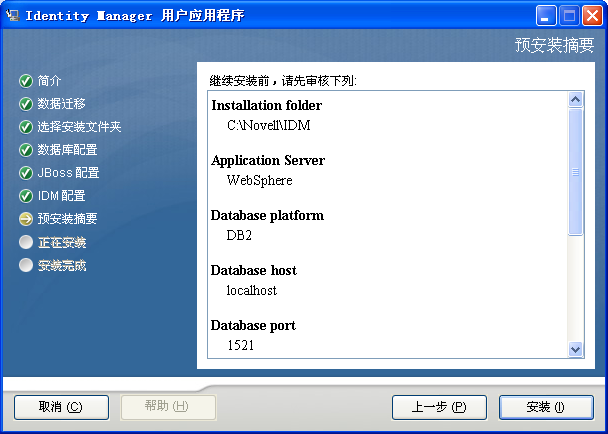Click the green checkmark beside JBoss 配置
Screen dimensions: 608x434
(26, 173)
